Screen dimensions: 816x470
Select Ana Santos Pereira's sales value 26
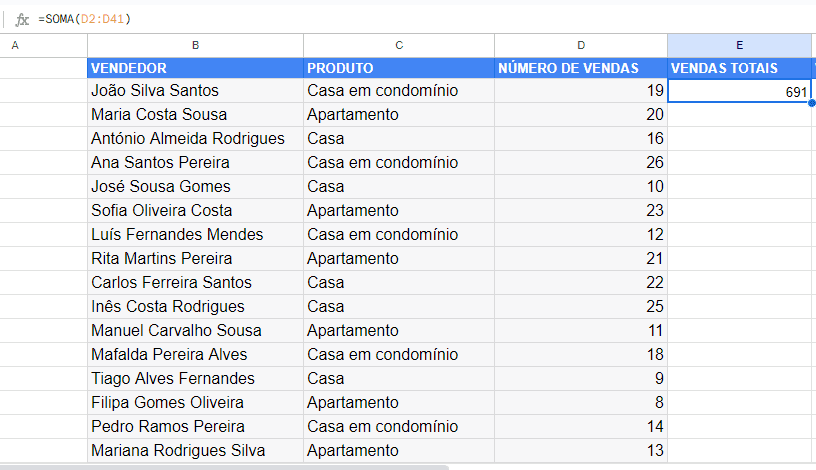581,163
